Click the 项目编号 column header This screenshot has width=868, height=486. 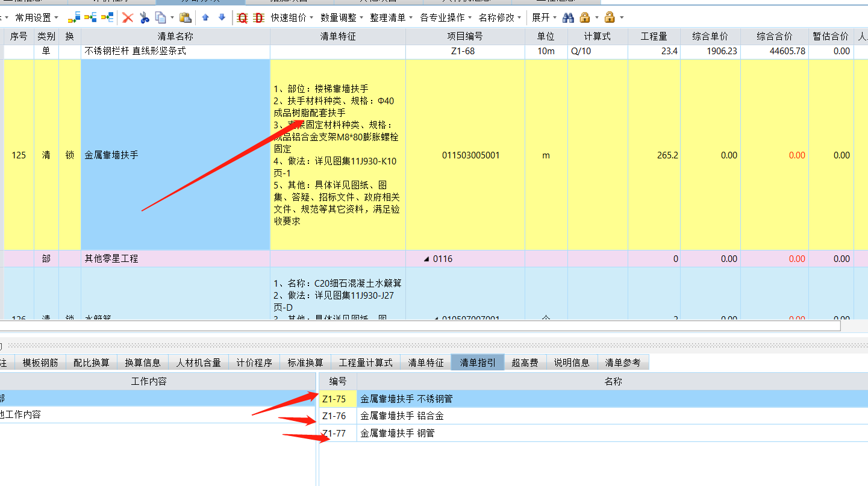pos(465,36)
